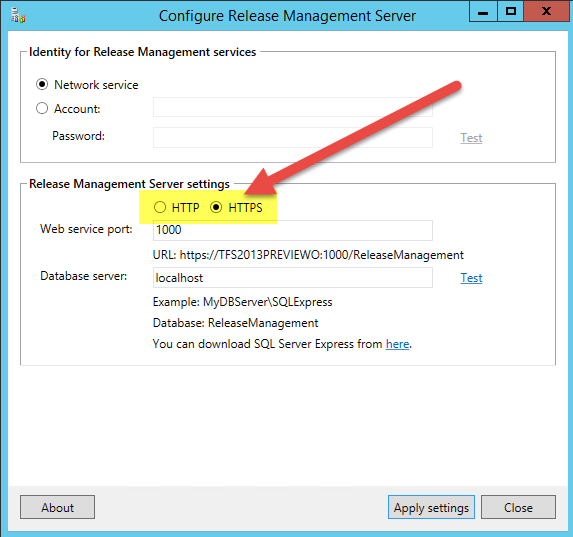This screenshot has width=573, height=537.
Task: Minimize the Configure Release Management Server window
Action: click(483, 12)
